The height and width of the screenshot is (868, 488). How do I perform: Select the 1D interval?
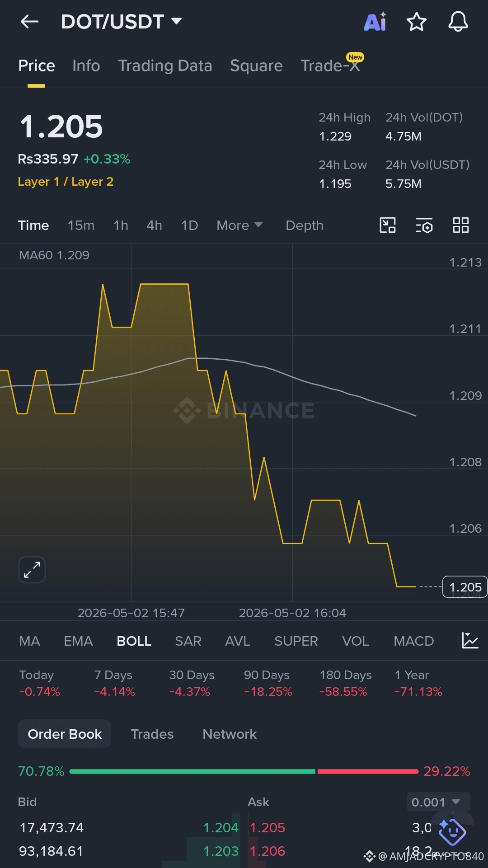pyautogui.click(x=189, y=225)
